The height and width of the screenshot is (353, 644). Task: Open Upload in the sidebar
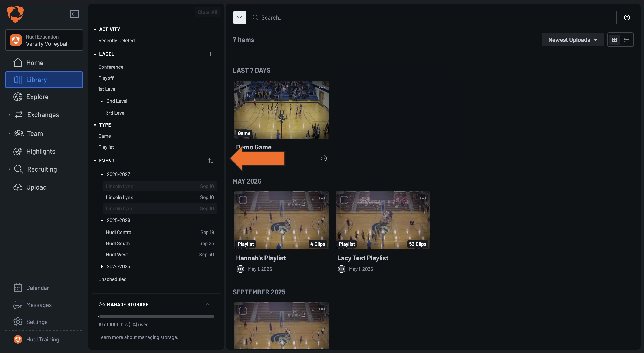tap(44, 187)
